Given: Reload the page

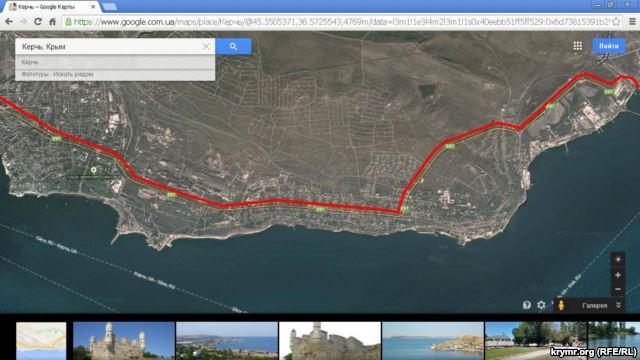Looking at the screenshot, I should [x=38, y=22].
